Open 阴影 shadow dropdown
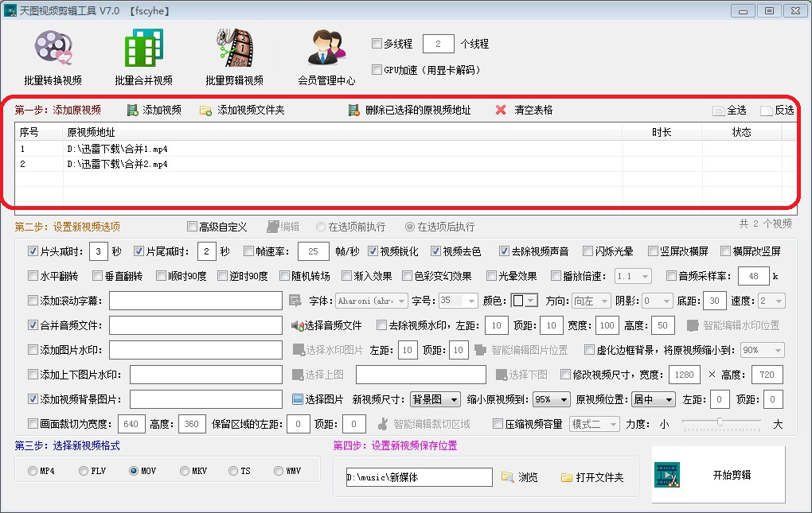812x513 pixels. coord(657,301)
